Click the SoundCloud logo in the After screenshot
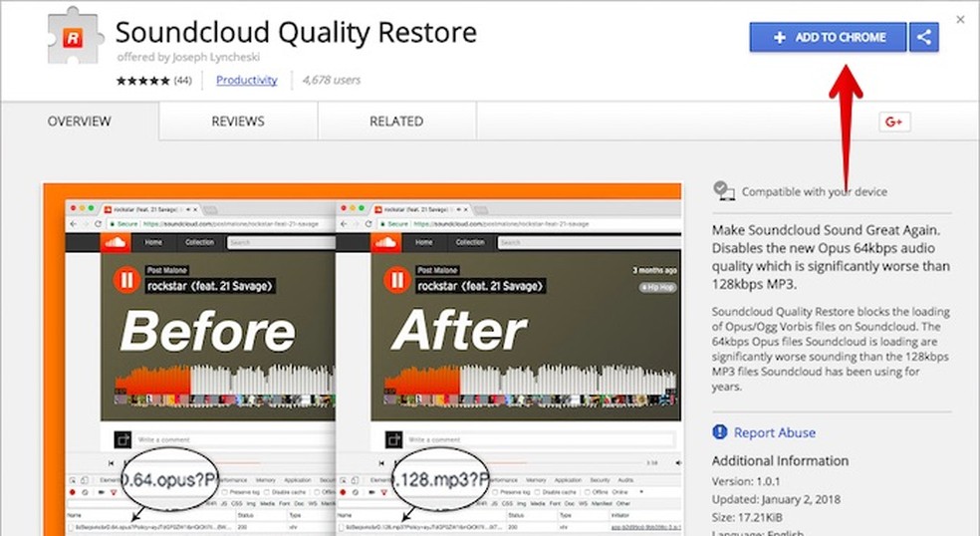 click(383, 242)
